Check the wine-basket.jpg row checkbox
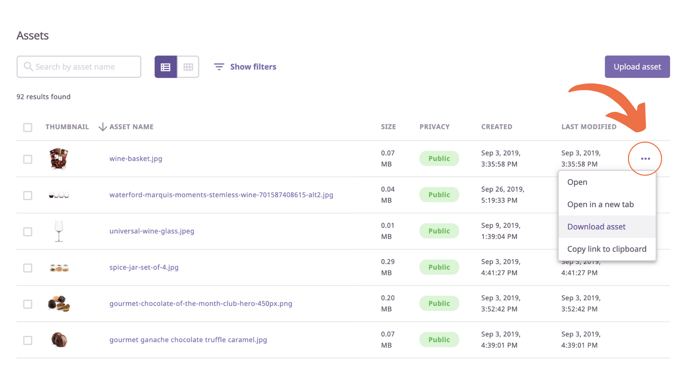Screen dimensions: 688x387 click(x=28, y=159)
